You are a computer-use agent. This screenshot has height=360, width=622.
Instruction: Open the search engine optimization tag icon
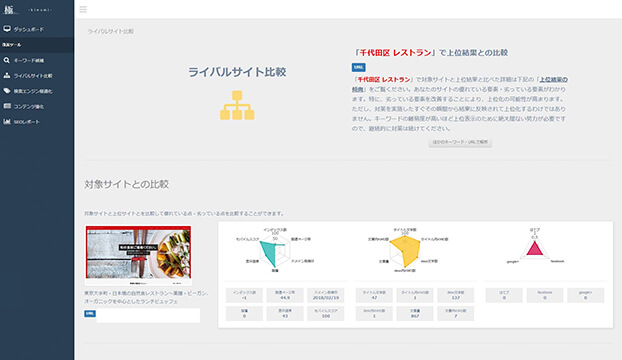pyautogui.click(x=7, y=91)
